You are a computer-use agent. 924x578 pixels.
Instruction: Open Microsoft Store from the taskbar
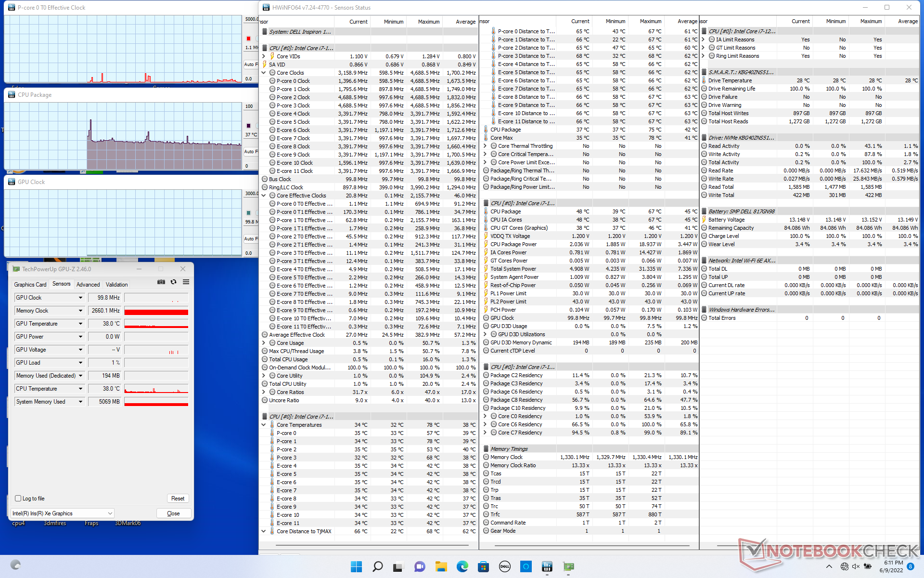click(x=483, y=566)
